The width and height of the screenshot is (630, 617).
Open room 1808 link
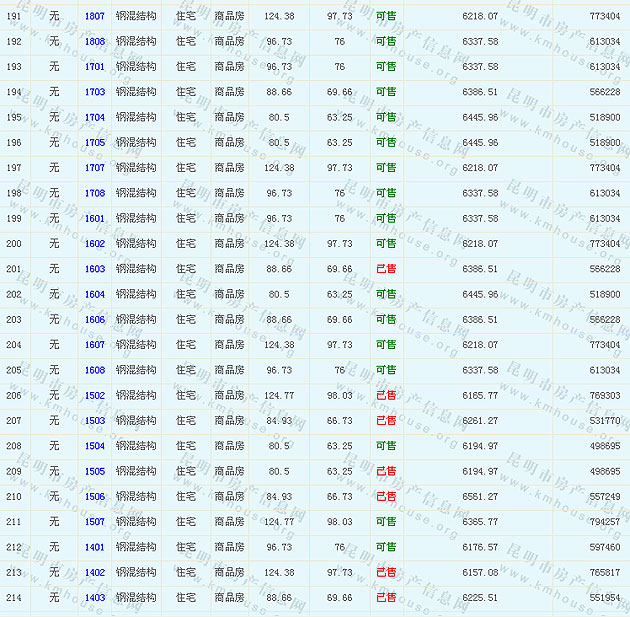[95, 42]
